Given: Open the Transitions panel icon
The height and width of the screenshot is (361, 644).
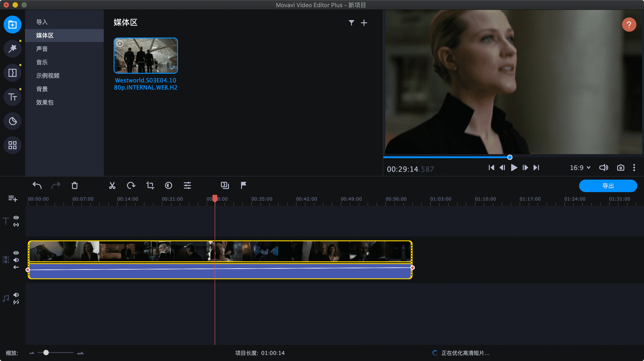Looking at the screenshot, I should coord(13,73).
